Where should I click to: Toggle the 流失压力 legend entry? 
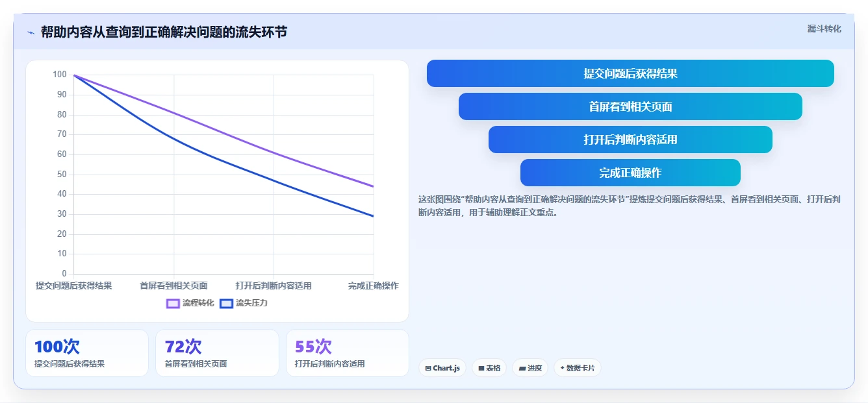coord(244,303)
